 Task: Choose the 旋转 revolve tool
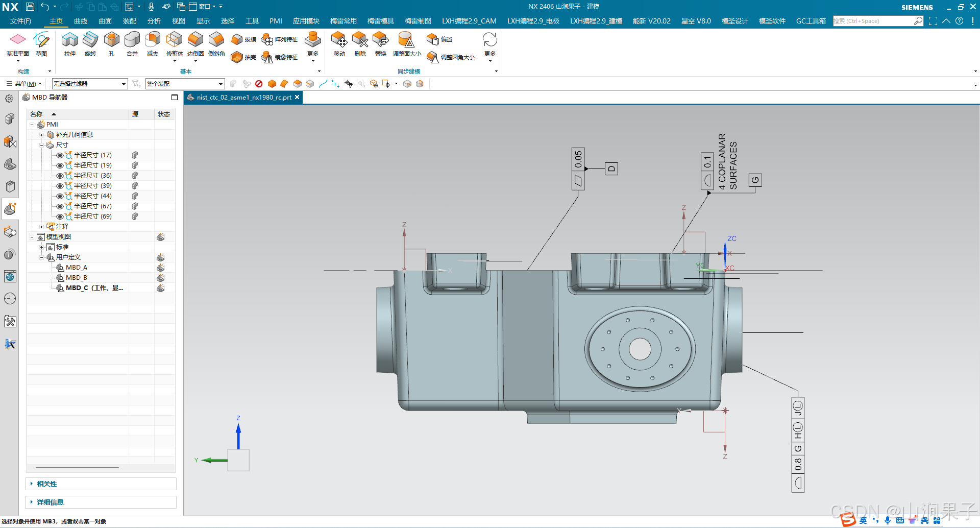90,44
